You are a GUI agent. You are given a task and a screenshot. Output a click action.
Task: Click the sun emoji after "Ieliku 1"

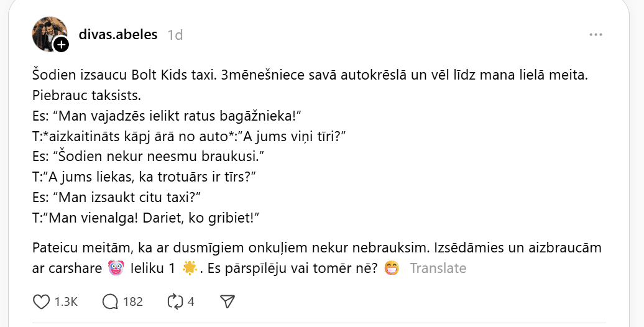point(190,269)
